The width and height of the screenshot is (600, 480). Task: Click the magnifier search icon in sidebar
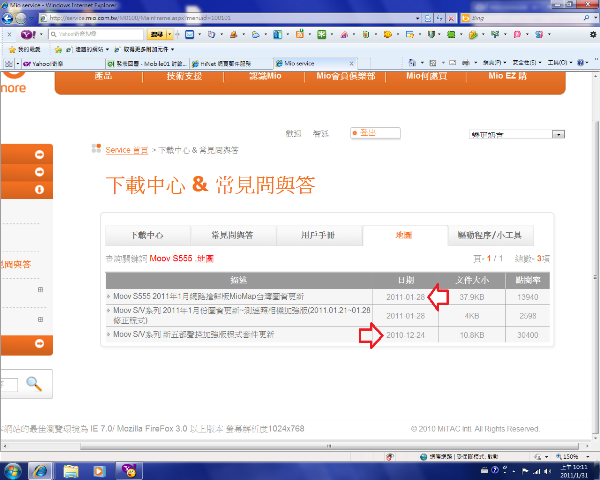click(34, 384)
